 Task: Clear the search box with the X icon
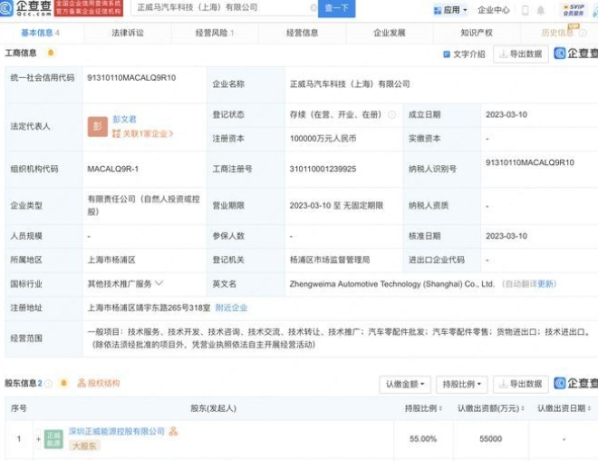(x=313, y=8)
